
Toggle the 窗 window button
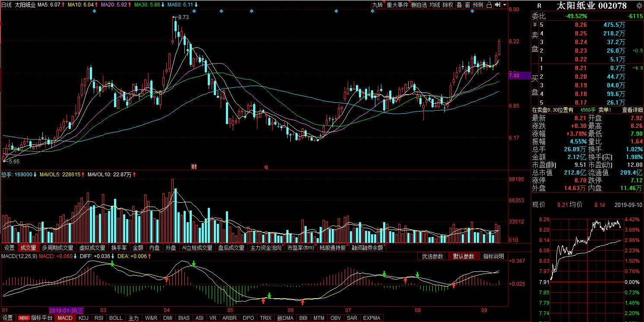(467, 5)
